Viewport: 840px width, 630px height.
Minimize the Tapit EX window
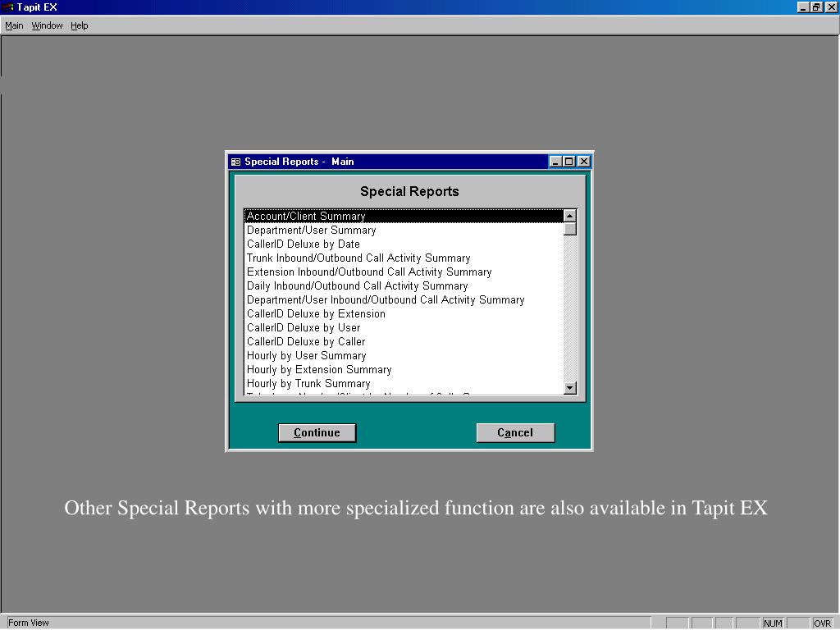point(803,7)
